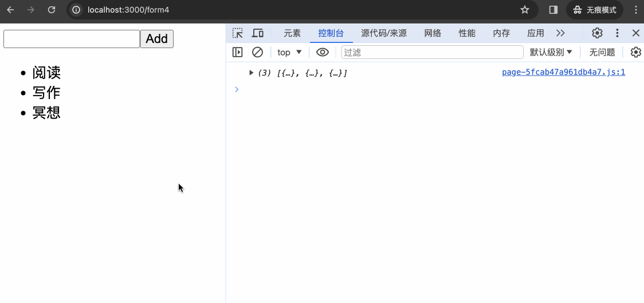644x303 pixels.
Task: Create a live expression with eye icon
Action: point(323,52)
